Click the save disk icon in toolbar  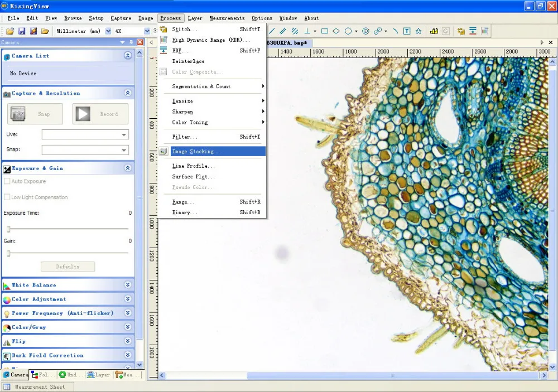(x=22, y=31)
